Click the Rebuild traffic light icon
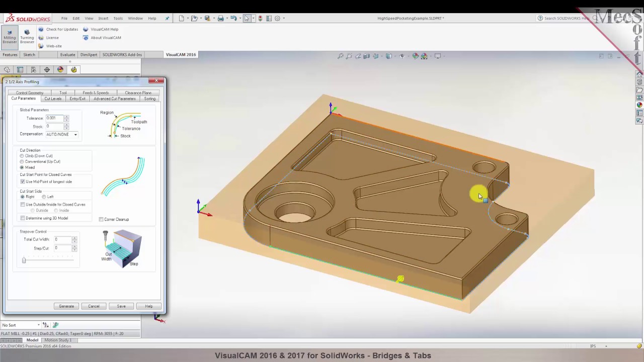Viewport: 644px width, 362px height. point(260,18)
